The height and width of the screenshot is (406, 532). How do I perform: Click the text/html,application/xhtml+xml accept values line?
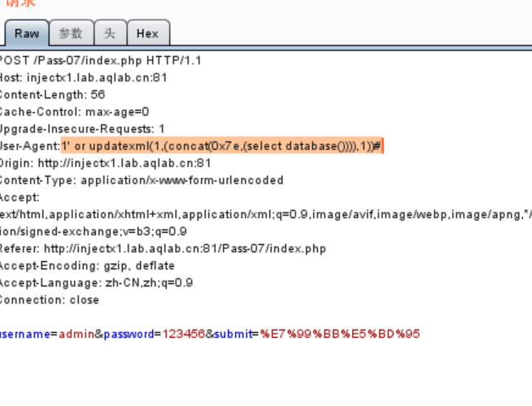pos(266,215)
